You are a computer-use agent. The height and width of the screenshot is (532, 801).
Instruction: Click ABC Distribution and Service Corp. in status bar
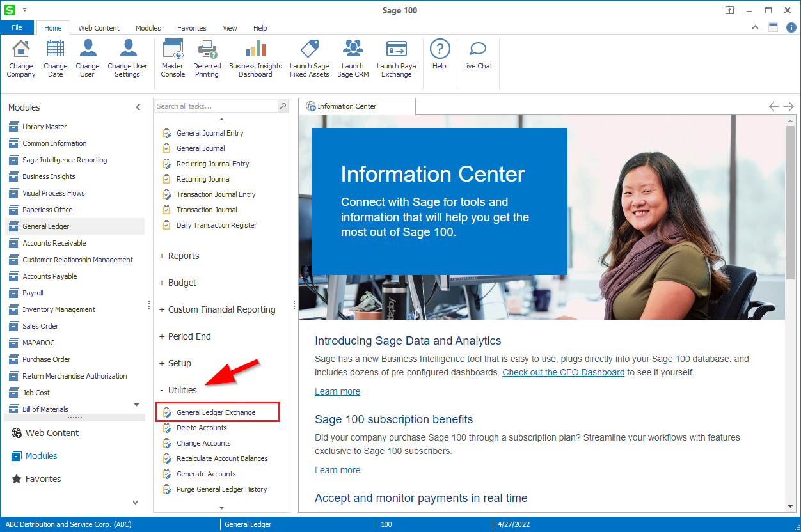click(x=67, y=524)
